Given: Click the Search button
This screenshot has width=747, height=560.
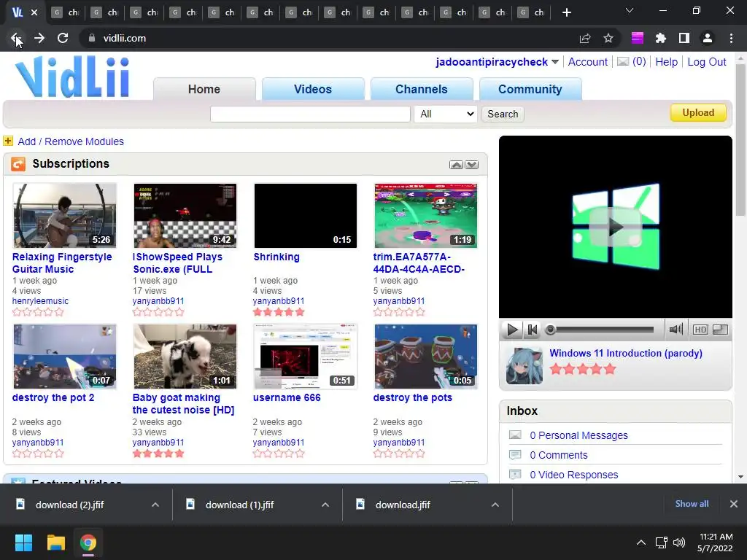Looking at the screenshot, I should click(x=503, y=114).
